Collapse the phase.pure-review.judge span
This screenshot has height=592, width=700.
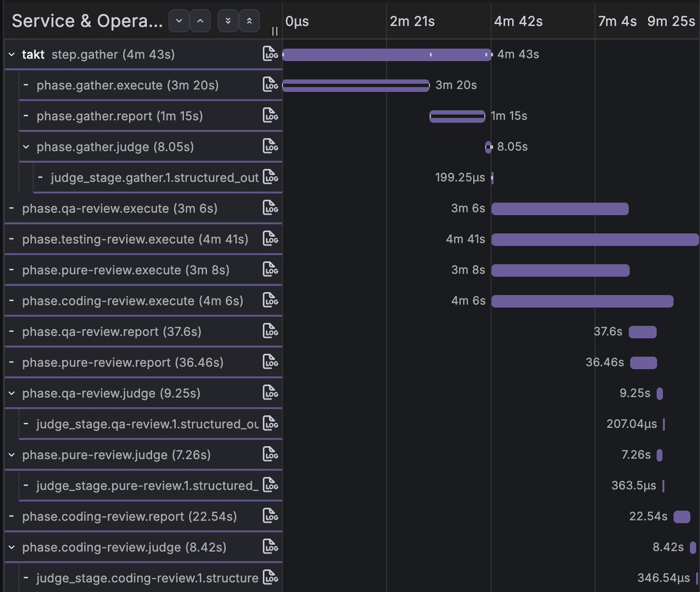tap(12, 455)
